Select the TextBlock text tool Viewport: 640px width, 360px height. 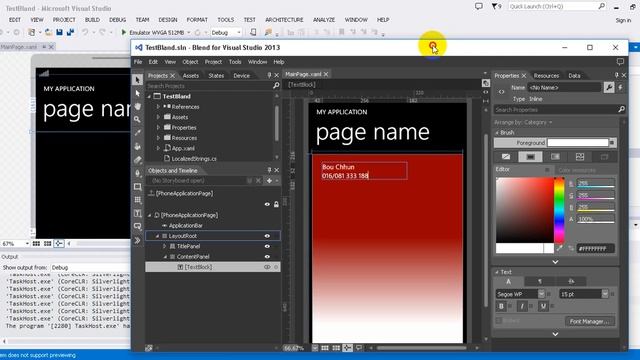coord(138,213)
